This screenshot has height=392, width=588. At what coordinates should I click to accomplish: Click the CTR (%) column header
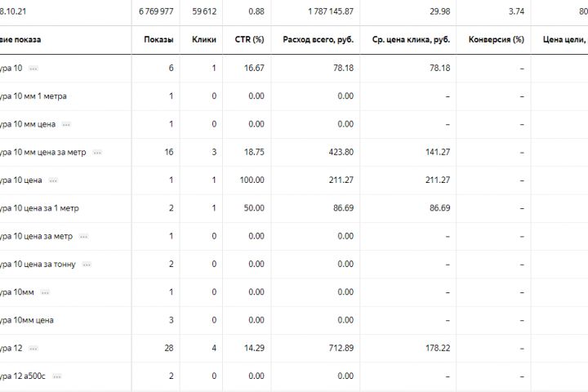(x=250, y=40)
